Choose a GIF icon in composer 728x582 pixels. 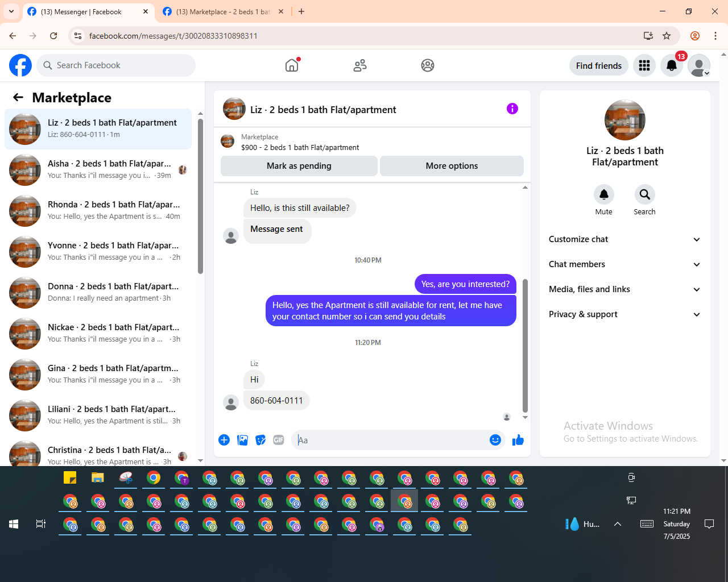pos(279,440)
